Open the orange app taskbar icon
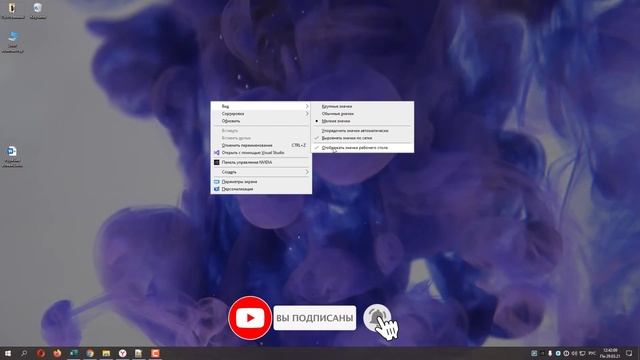This screenshot has width=640, height=360. tap(155, 353)
